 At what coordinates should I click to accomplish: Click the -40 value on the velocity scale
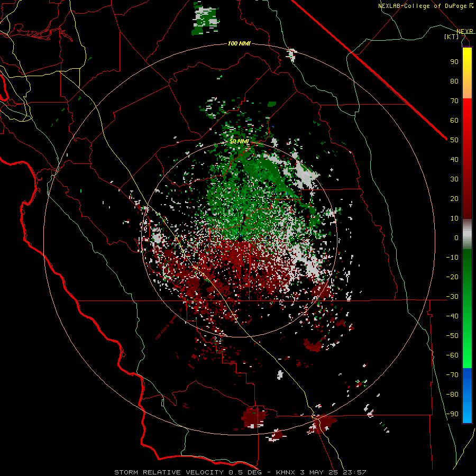(452, 316)
